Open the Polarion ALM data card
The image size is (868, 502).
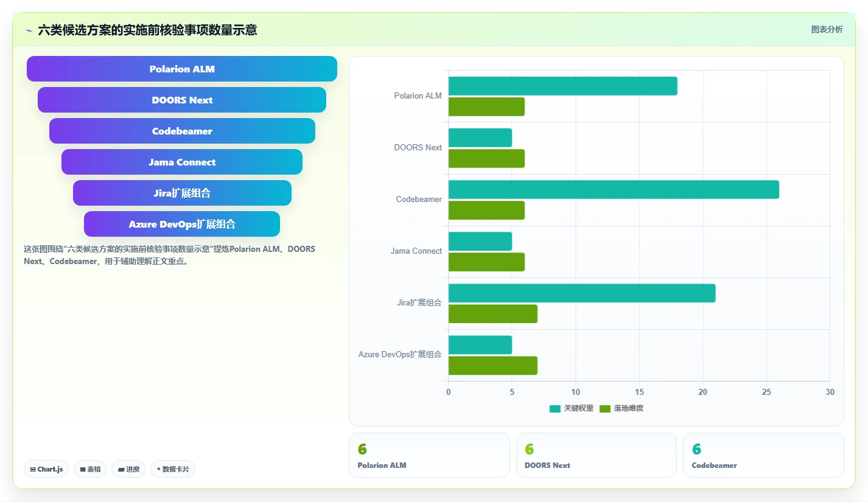pos(429,455)
